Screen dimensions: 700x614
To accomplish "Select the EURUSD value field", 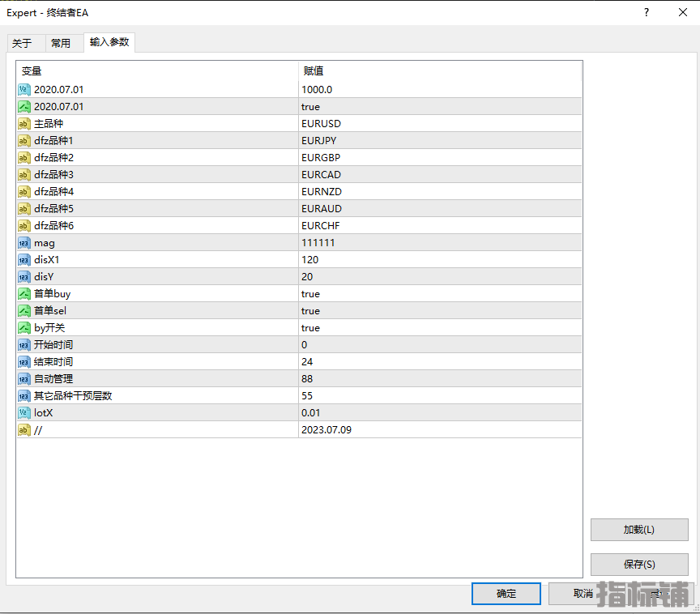I will coord(321,124).
